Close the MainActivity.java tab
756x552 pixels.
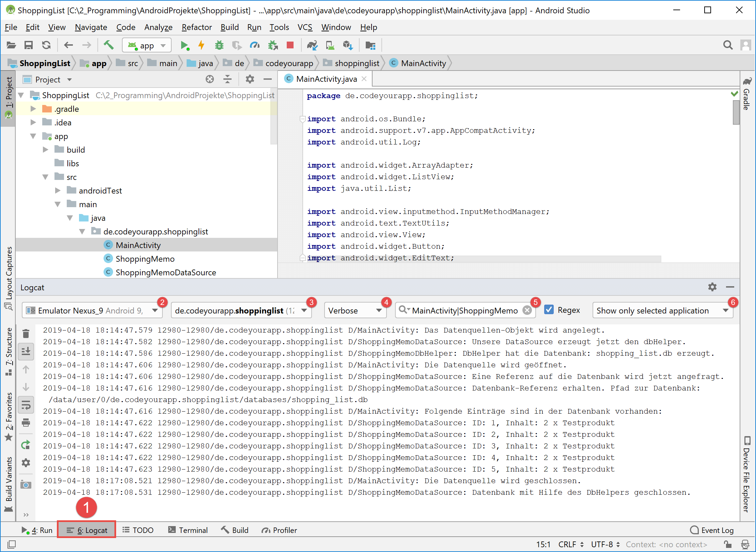364,79
